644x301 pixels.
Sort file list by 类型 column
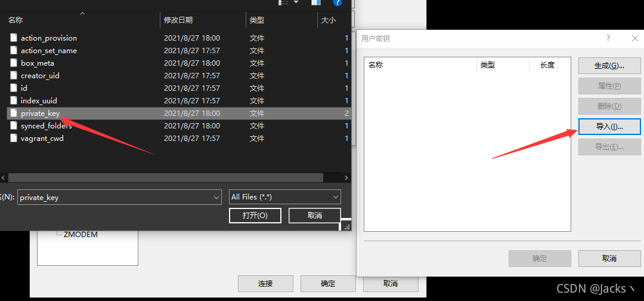pyautogui.click(x=256, y=20)
